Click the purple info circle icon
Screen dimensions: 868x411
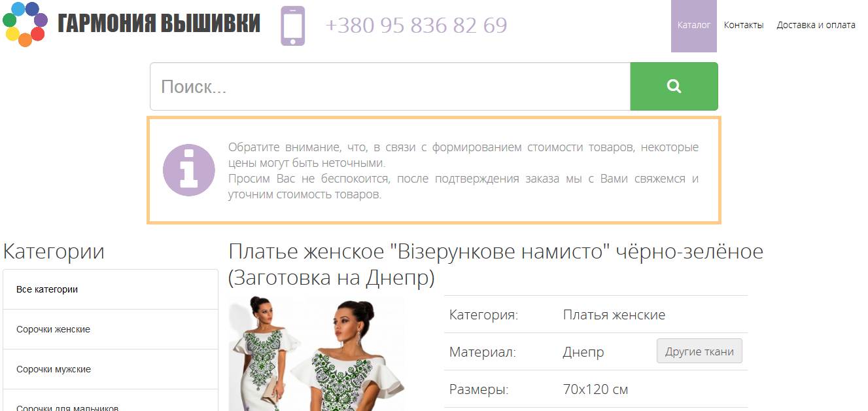pos(189,170)
